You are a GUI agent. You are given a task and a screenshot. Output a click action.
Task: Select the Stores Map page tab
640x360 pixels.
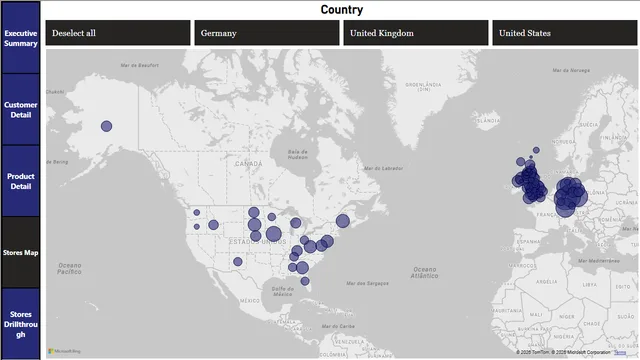[x=20, y=253]
